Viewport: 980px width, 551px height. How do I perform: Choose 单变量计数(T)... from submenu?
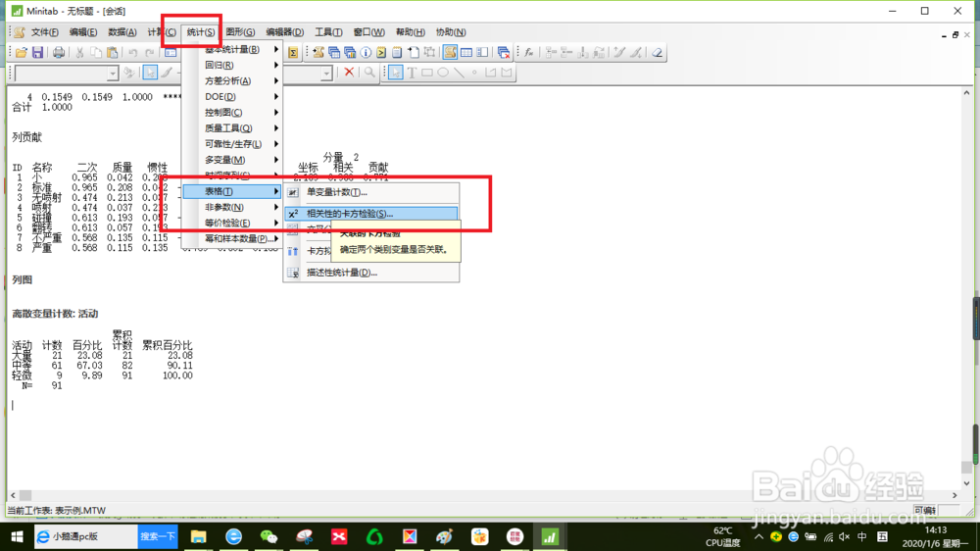(x=371, y=192)
